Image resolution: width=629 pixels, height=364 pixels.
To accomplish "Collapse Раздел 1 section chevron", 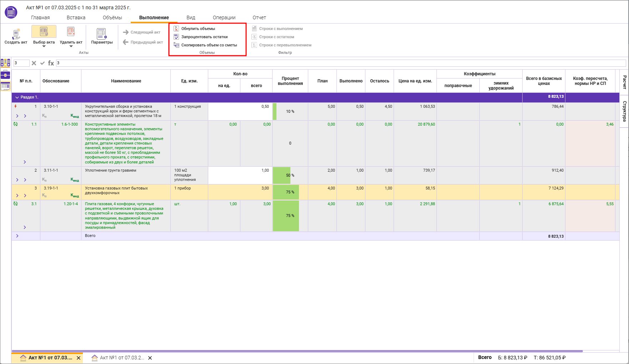I will (x=17, y=97).
